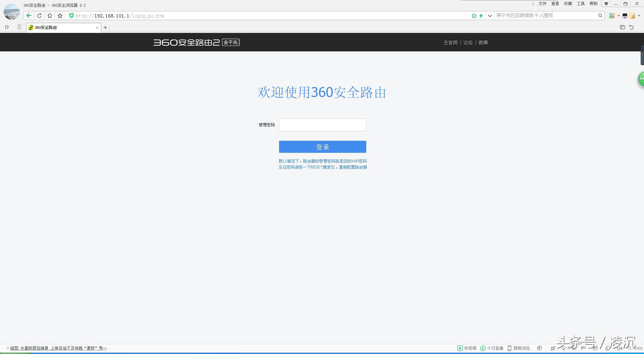Click the green lightning speed mode icon
644x354 pixels.
(481, 16)
